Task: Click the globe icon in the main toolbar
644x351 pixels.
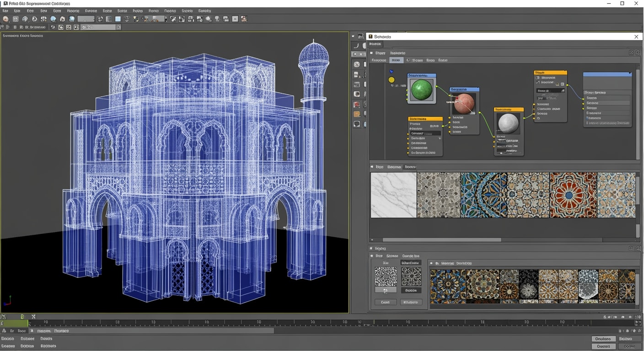Action: click(25, 19)
